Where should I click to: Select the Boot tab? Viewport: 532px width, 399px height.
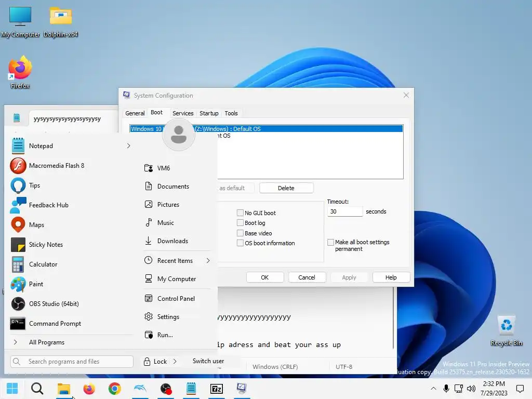click(x=156, y=112)
